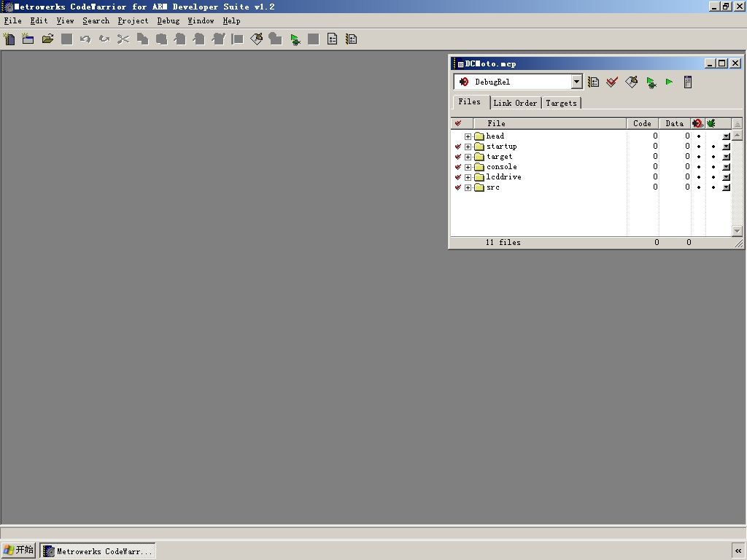Toggle the touch checkmark for src
Screen dimensions: 747x560
(x=458, y=187)
